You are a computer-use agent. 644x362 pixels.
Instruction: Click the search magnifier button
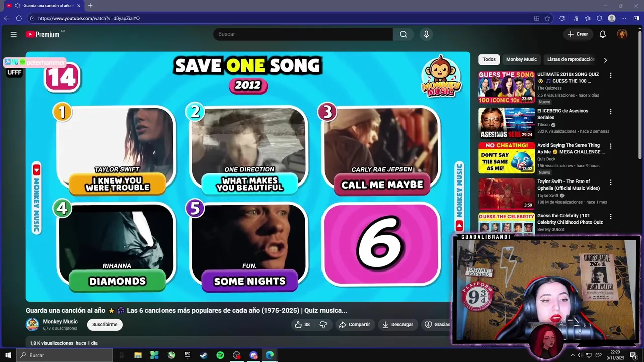[404, 34]
